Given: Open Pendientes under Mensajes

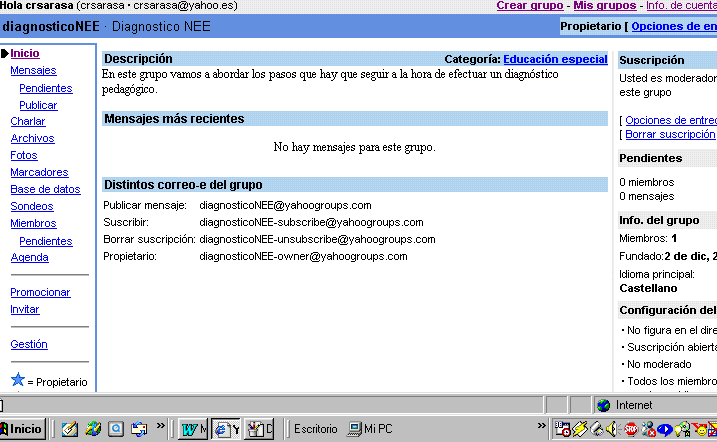Looking at the screenshot, I should [x=46, y=88].
